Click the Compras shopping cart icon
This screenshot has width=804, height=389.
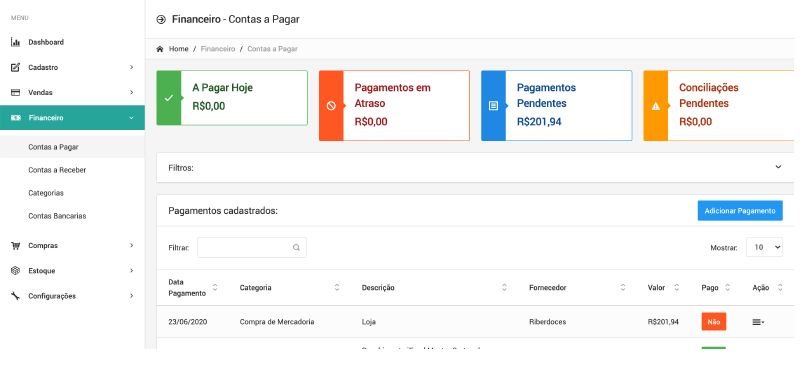(15, 245)
